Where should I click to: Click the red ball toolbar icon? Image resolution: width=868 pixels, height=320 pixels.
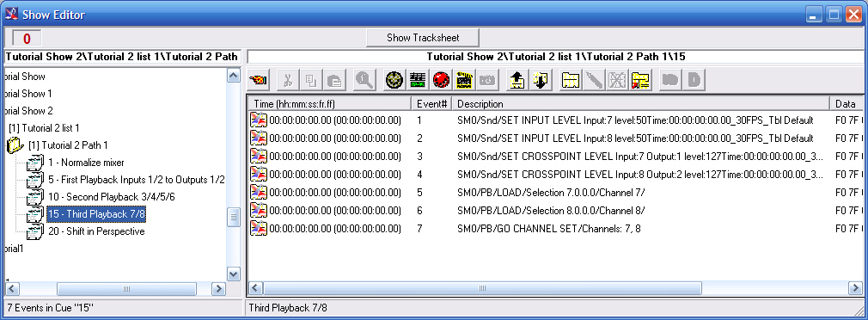pyautogui.click(x=441, y=80)
